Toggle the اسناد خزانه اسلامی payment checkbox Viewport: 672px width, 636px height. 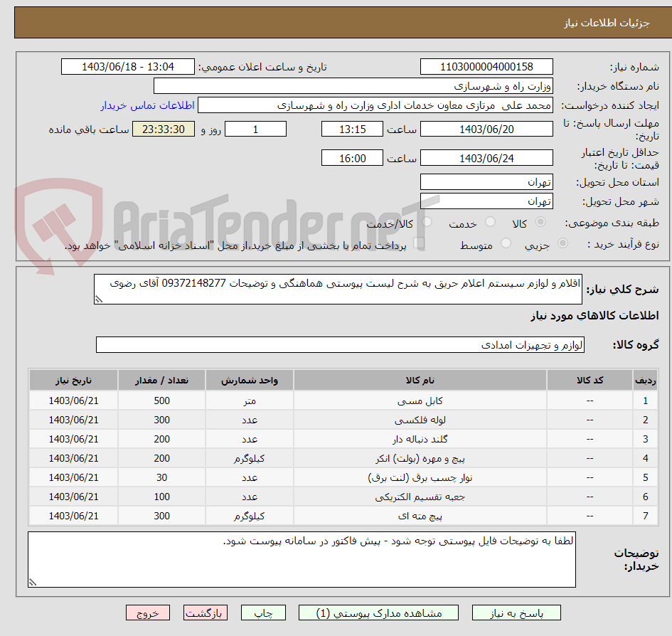coord(419,243)
